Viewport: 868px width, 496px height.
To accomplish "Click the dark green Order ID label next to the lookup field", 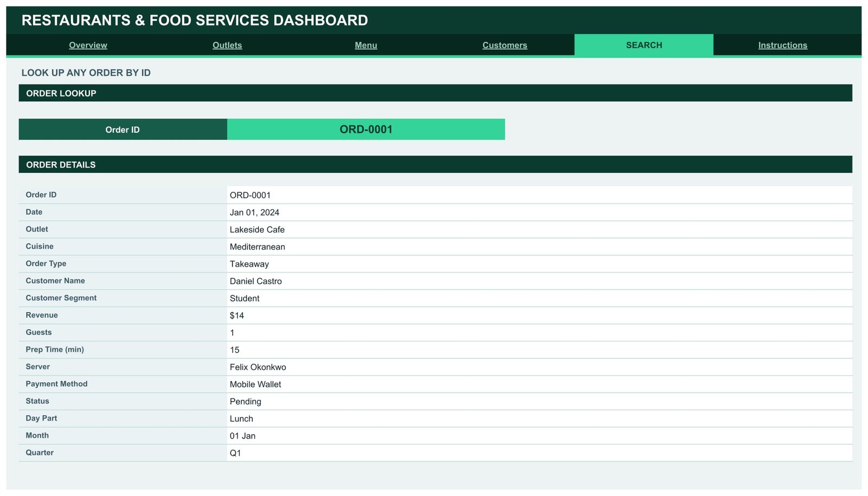I will (x=123, y=130).
